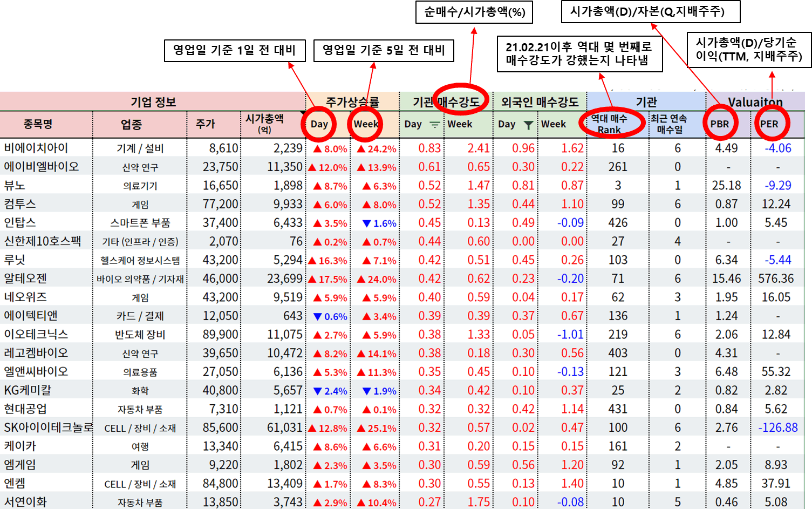Select the 카드 / 결제 sector cell
This screenshot has height=509, width=812.
click(x=140, y=316)
